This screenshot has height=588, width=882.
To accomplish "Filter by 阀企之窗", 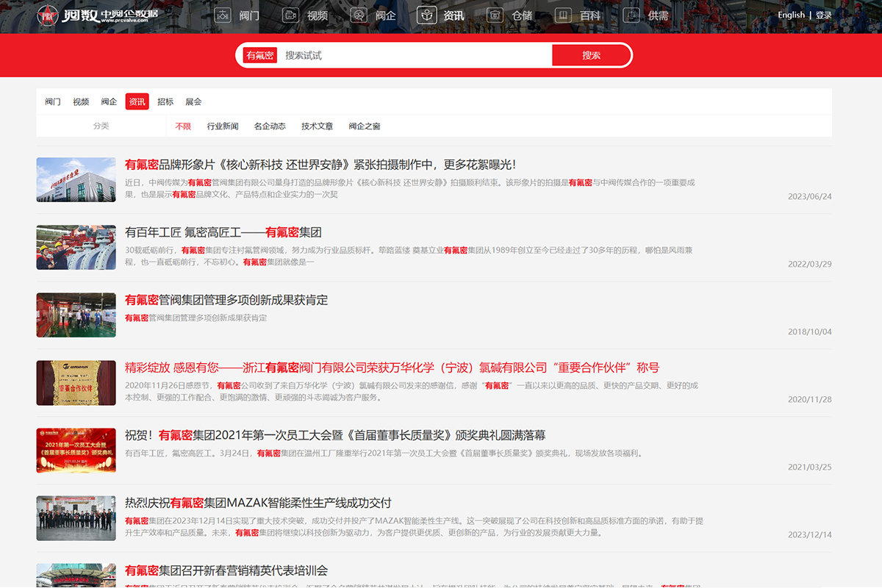I will 365,126.
